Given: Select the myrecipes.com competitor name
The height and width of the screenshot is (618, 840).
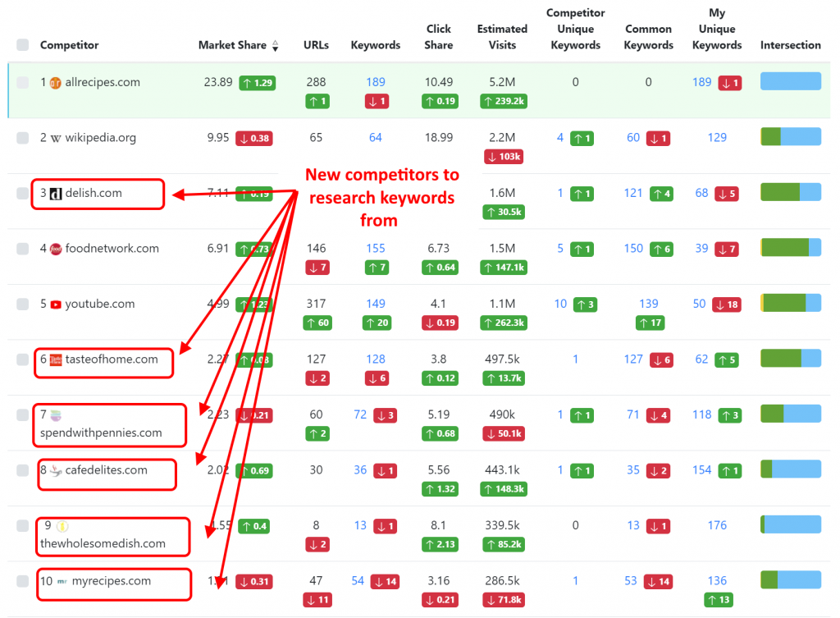Looking at the screenshot, I should click(112, 581).
